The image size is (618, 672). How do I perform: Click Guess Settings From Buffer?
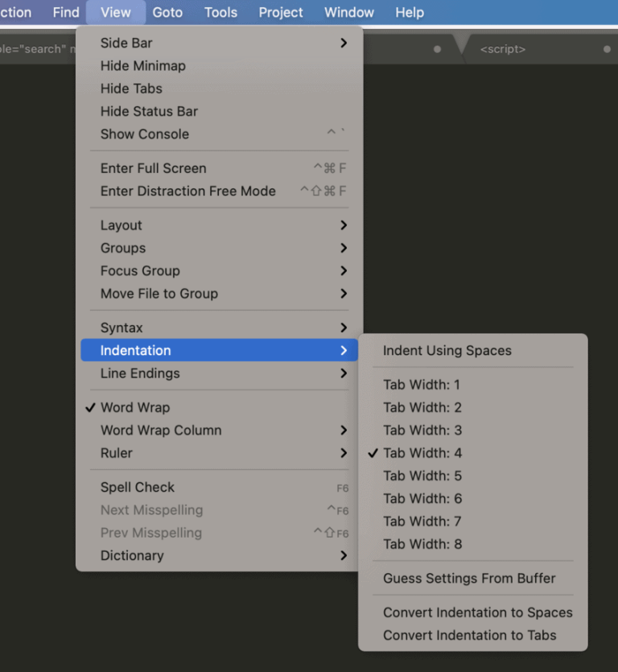click(469, 578)
